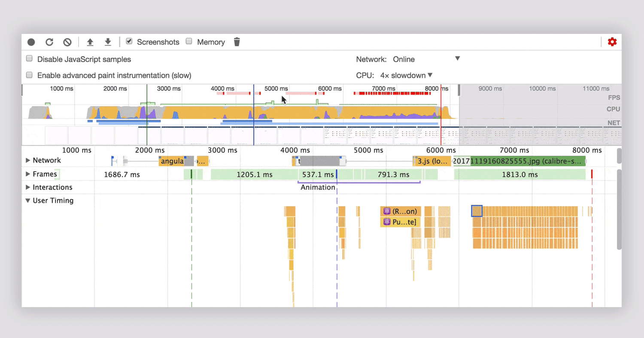Enable the Memory checkbox
The image size is (644, 338).
[x=189, y=41]
